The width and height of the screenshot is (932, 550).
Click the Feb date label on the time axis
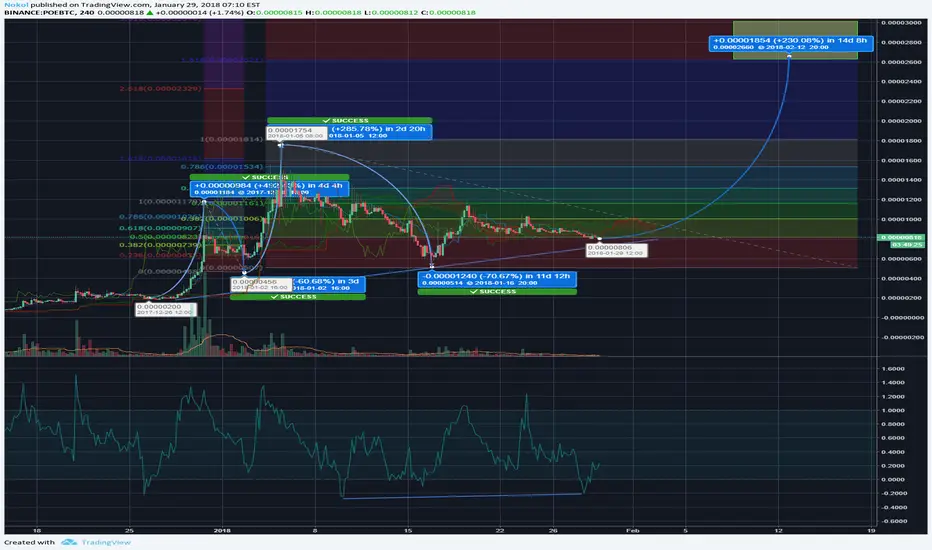(632, 530)
